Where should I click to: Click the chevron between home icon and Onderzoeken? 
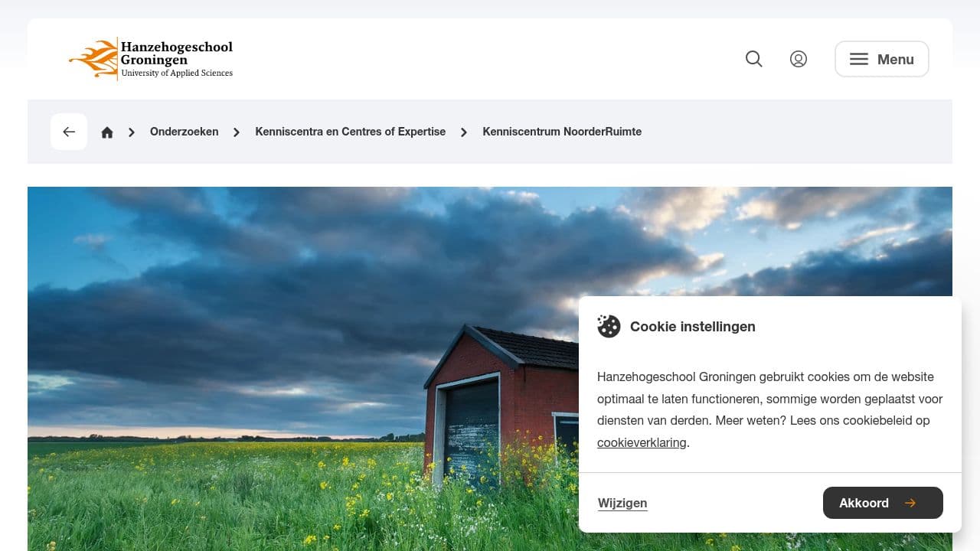pyautogui.click(x=132, y=132)
